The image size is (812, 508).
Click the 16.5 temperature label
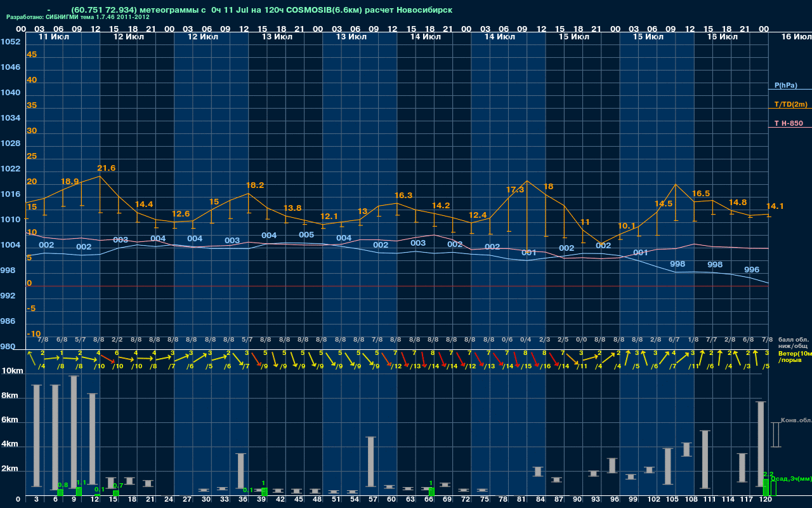click(x=701, y=194)
